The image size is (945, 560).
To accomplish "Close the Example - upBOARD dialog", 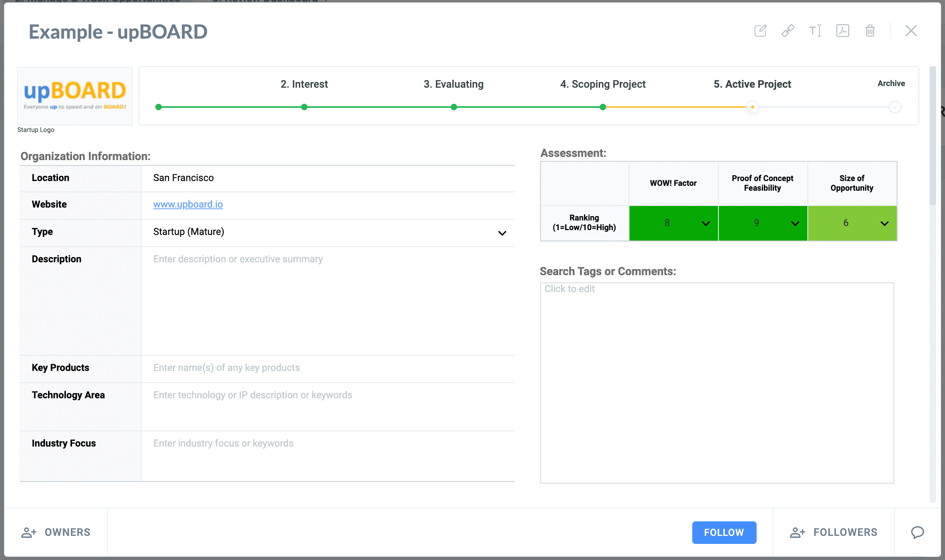I will click(911, 31).
